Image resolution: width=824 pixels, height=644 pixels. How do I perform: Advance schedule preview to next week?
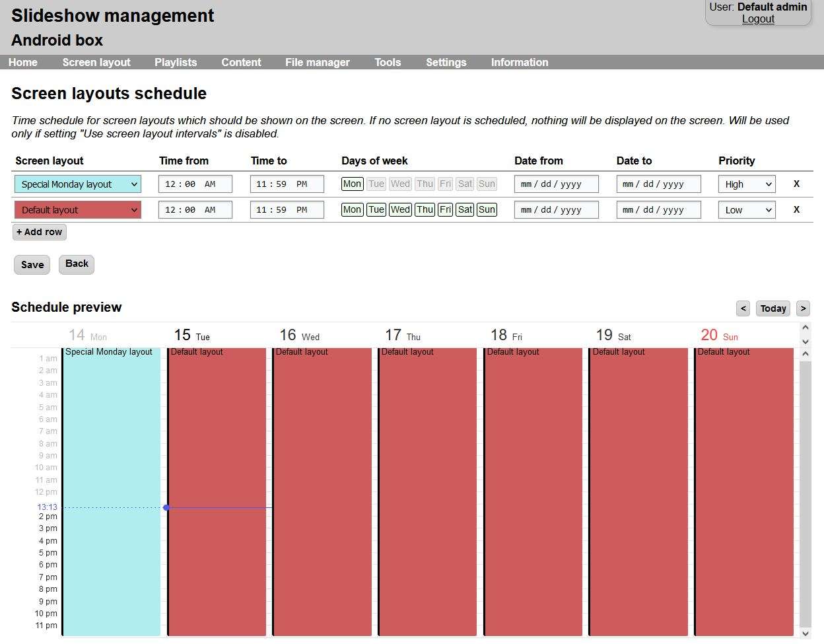click(803, 308)
